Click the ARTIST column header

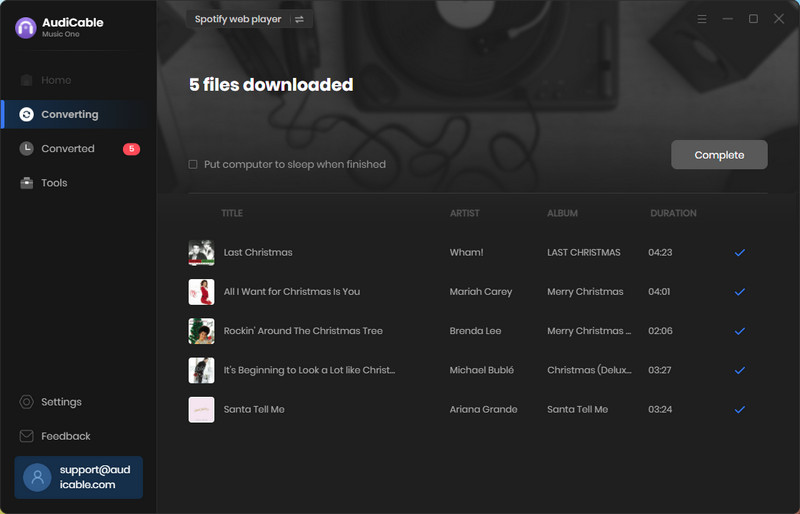tap(464, 213)
